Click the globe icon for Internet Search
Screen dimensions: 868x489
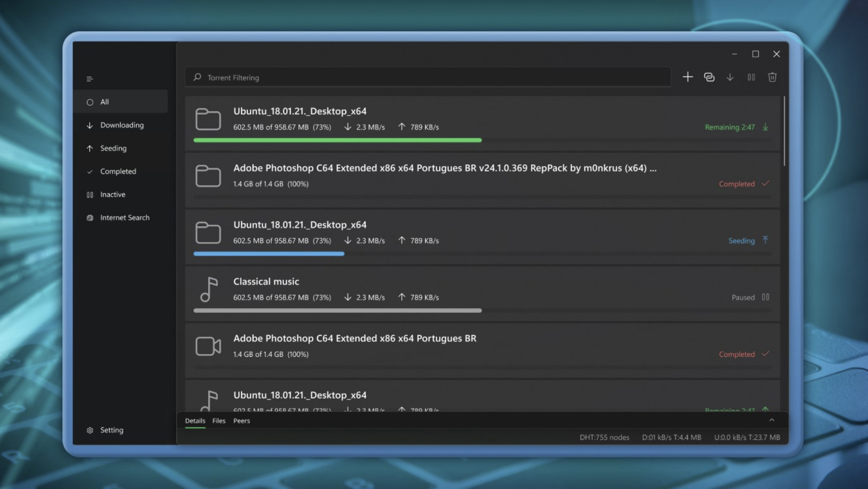click(90, 218)
